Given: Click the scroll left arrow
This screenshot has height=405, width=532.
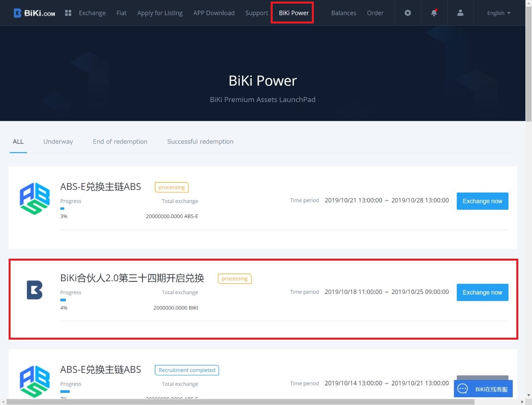Looking at the screenshot, I should click(3, 402).
